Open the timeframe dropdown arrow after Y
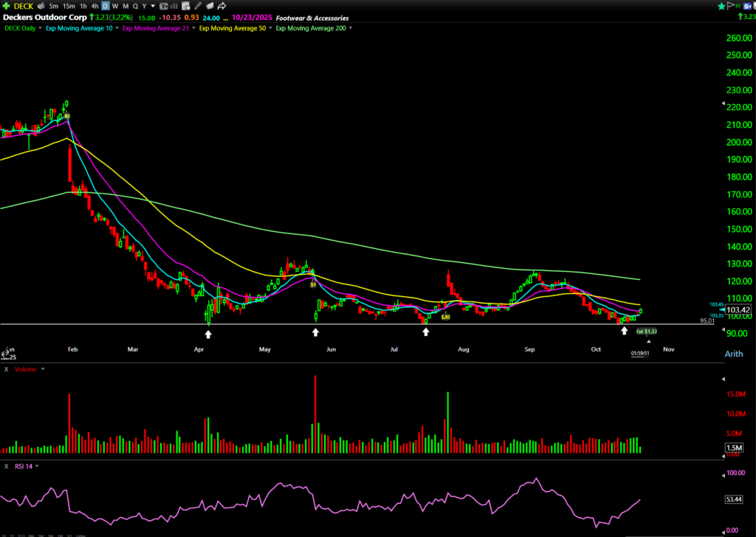 [x=153, y=6]
